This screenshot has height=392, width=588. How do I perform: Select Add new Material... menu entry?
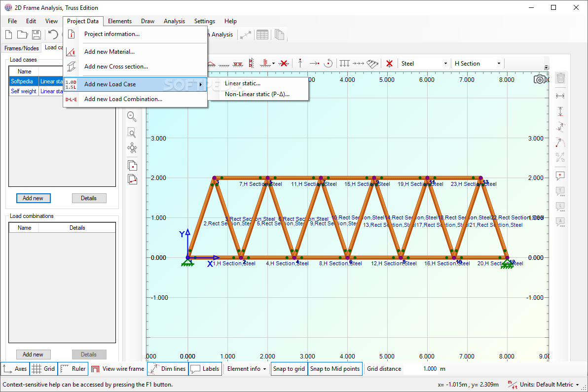[x=135, y=52]
